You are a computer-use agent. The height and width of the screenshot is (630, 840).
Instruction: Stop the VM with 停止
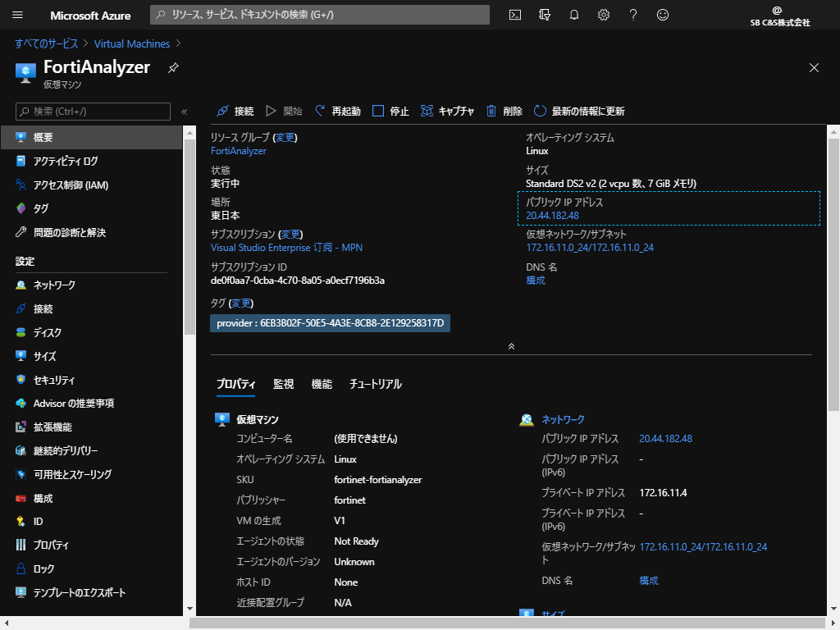click(x=390, y=111)
